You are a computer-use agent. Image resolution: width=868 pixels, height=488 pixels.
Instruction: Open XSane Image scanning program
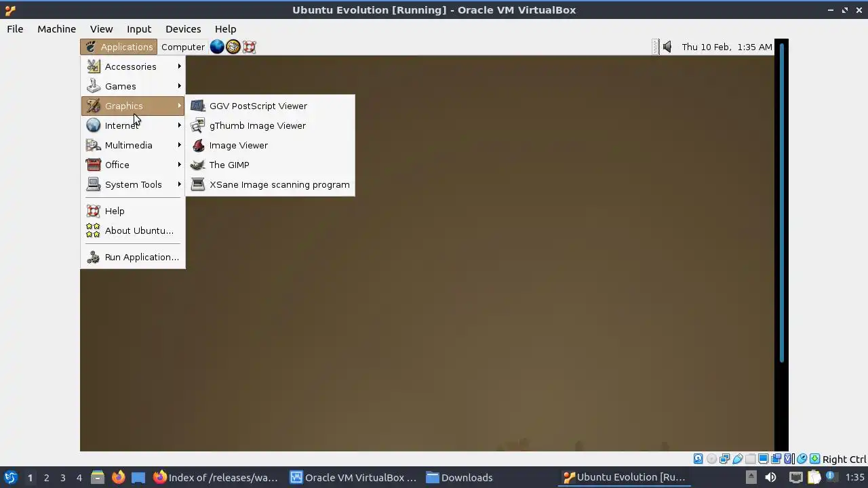tap(270, 184)
